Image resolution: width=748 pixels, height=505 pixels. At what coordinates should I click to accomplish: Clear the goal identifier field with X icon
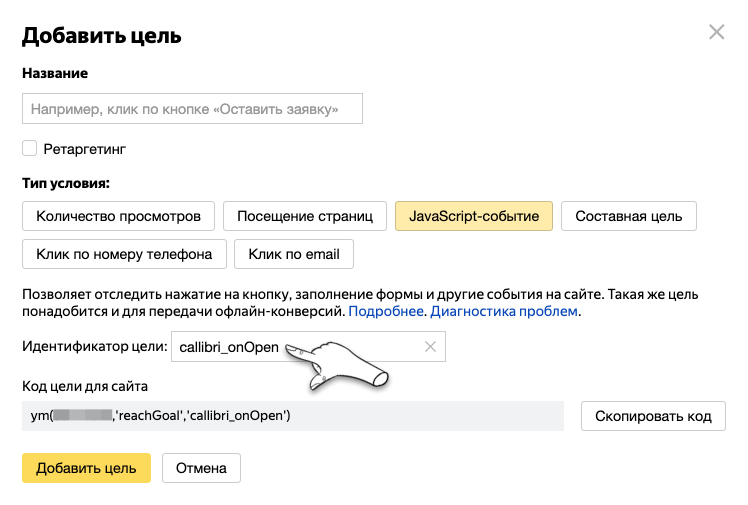[x=430, y=347]
